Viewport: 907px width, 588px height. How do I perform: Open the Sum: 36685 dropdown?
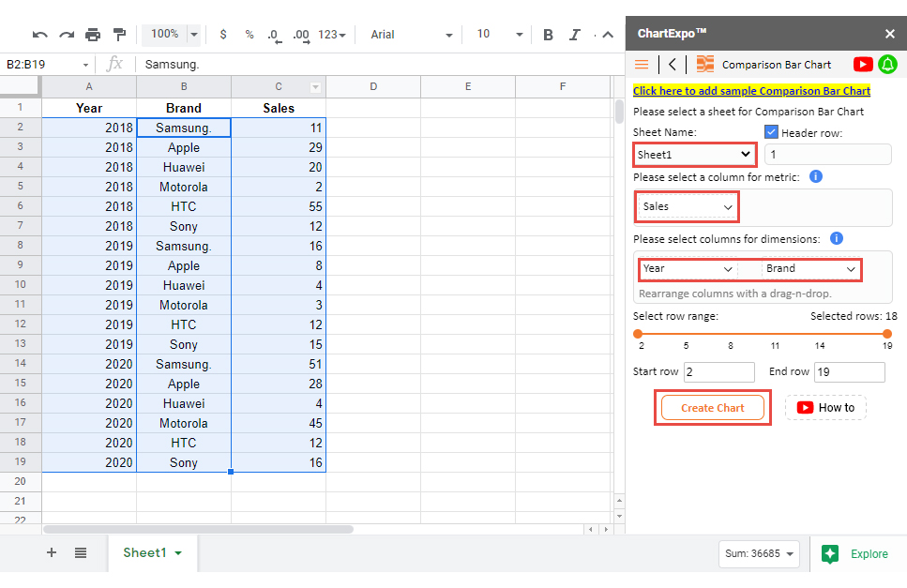(x=759, y=554)
